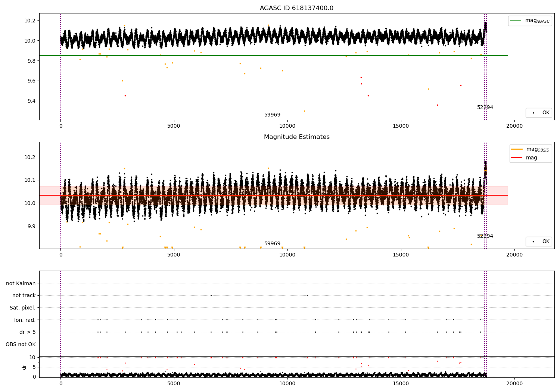Click x-tick "10000" under Magnitude Estimates plot
The height and width of the screenshot is (392, 560).
[x=287, y=255]
